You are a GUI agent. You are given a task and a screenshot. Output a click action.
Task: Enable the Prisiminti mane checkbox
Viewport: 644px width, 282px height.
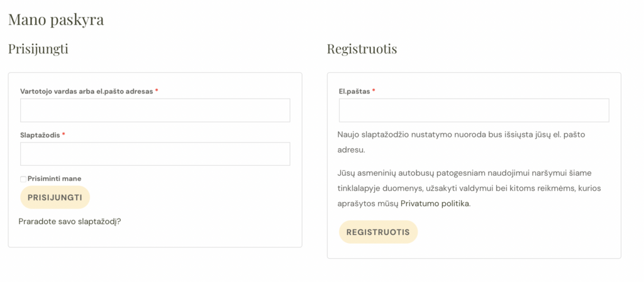click(23, 179)
